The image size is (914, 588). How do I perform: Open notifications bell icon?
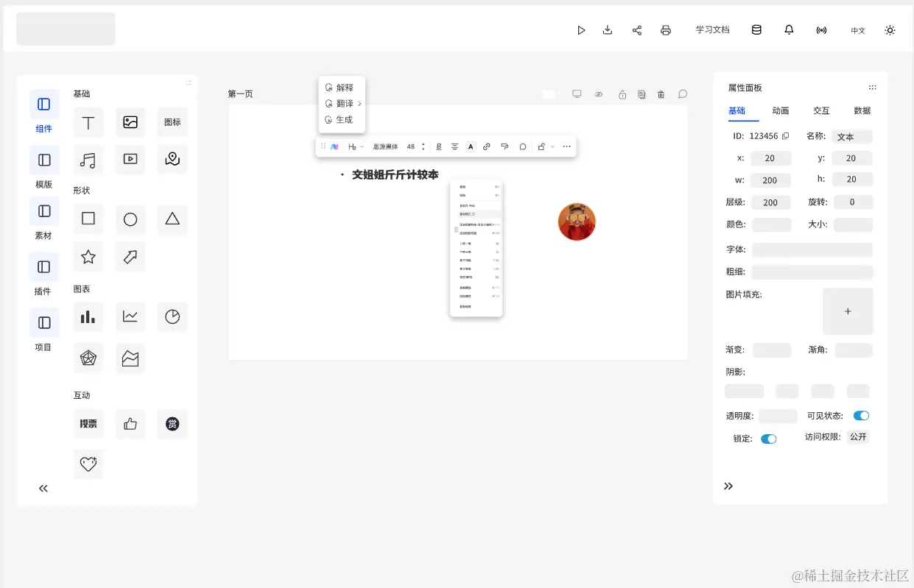tap(789, 30)
